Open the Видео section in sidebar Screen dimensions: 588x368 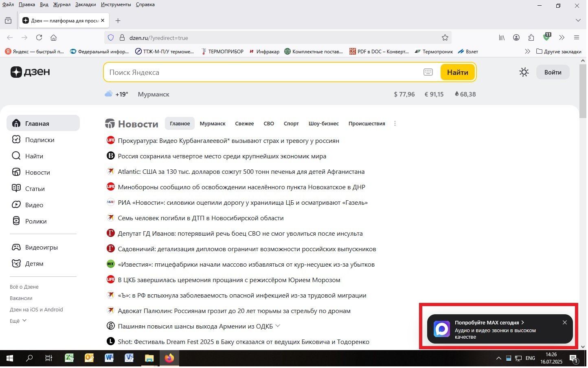34,205
